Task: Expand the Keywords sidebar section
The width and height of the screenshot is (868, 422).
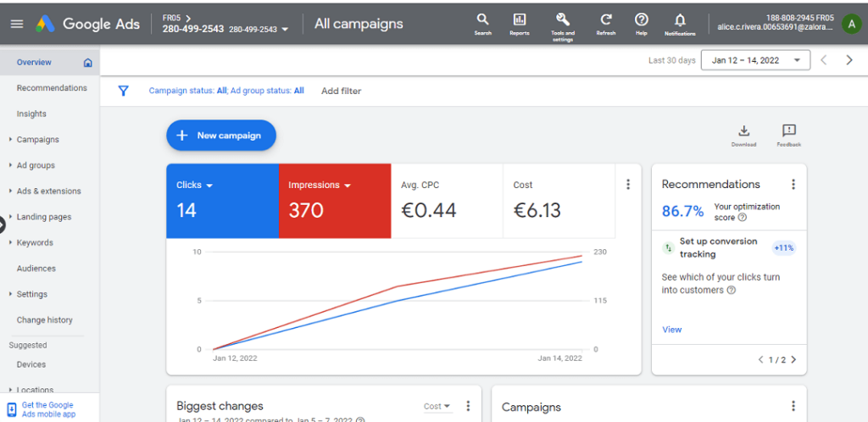Action: tap(35, 242)
